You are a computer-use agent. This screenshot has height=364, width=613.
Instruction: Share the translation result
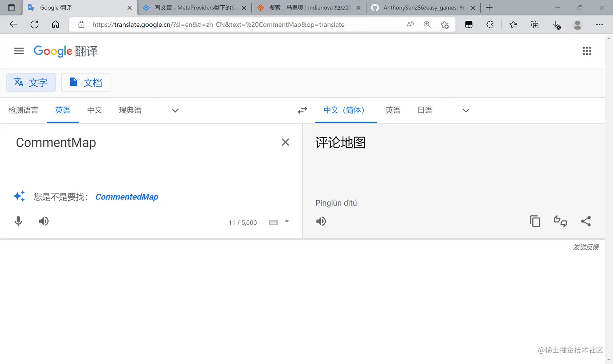tap(586, 221)
